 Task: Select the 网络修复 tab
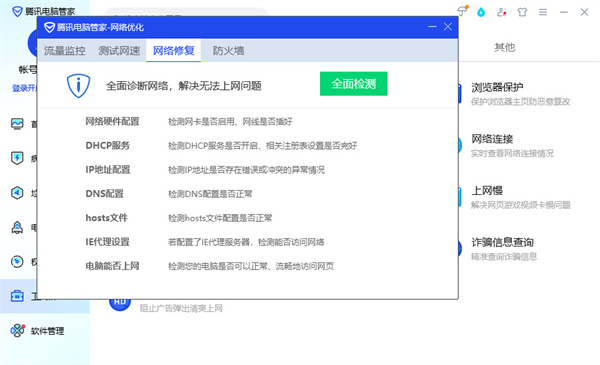coord(174,51)
